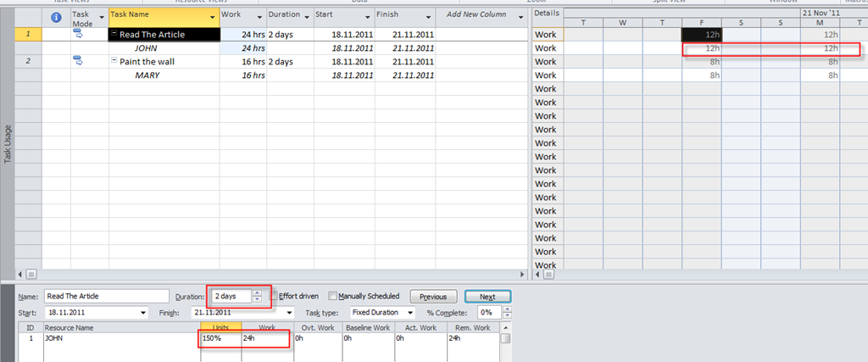Click Add New Column header
This screenshot has height=362, width=868.
coord(476,15)
